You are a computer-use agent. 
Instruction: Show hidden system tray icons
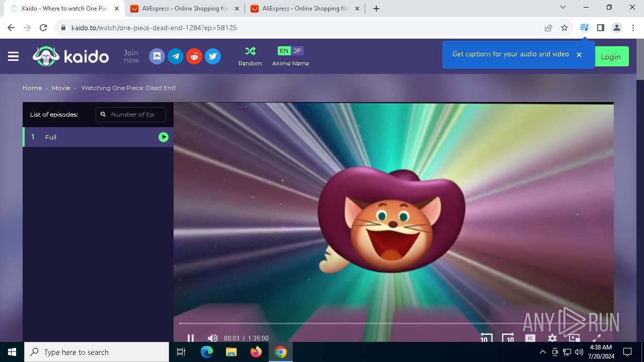[x=542, y=352]
